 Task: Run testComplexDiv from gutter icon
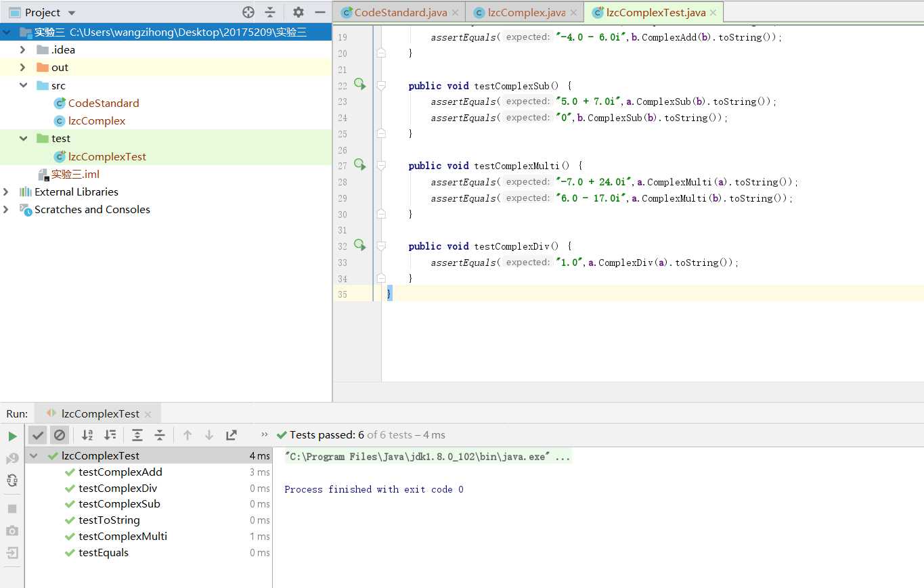point(359,245)
